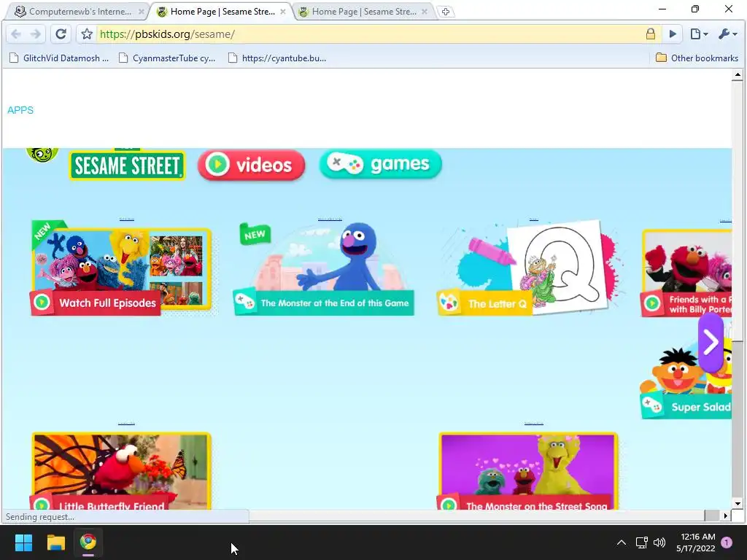The image size is (747, 560).
Task: Close the third Home Page tab
Action: coord(424,12)
